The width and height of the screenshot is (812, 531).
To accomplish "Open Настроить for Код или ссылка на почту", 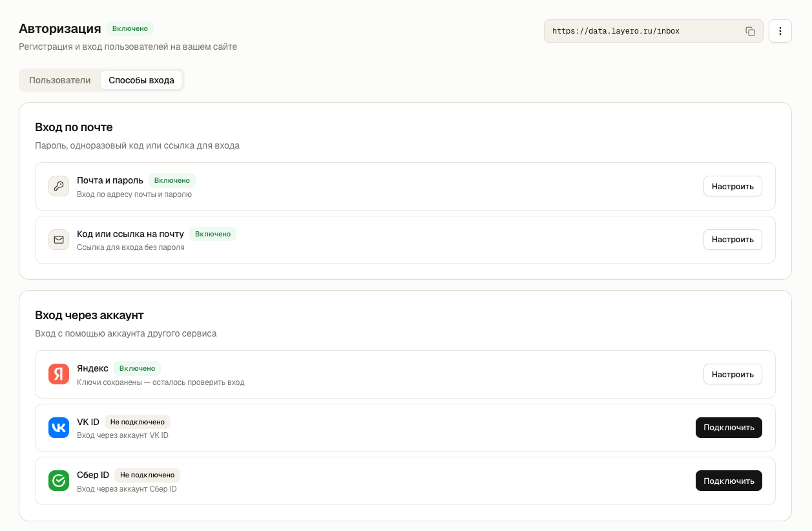I will [x=733, y=240].
